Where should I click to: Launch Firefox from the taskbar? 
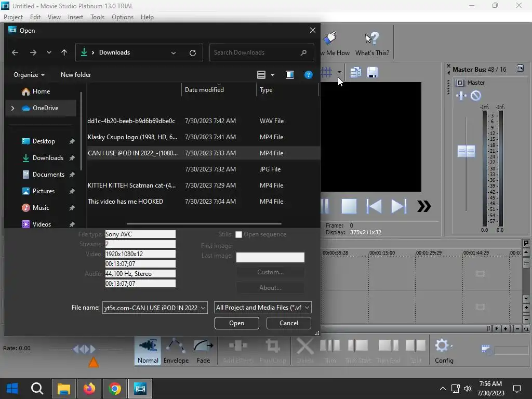pyautogui.click(x=89, y=389)
